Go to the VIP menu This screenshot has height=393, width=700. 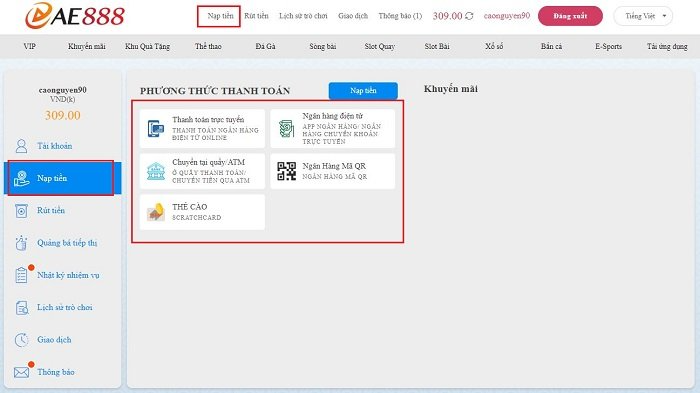[x=29, y=46]
